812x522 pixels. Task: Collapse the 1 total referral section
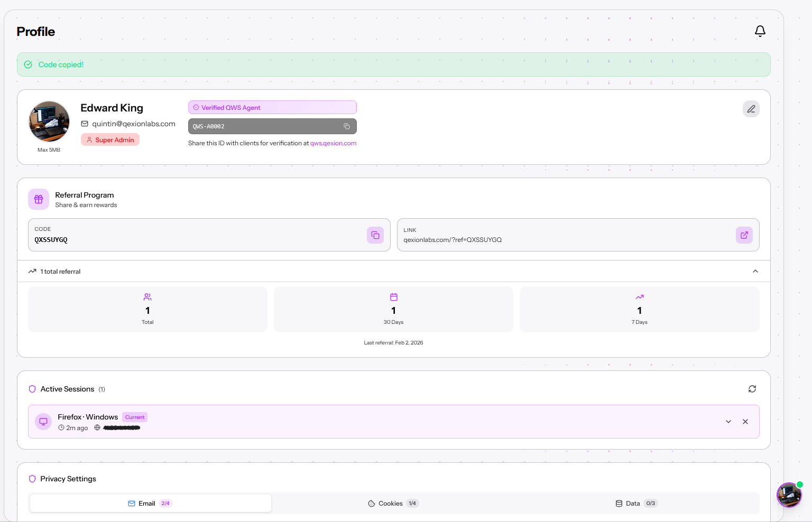coord(755,271)
